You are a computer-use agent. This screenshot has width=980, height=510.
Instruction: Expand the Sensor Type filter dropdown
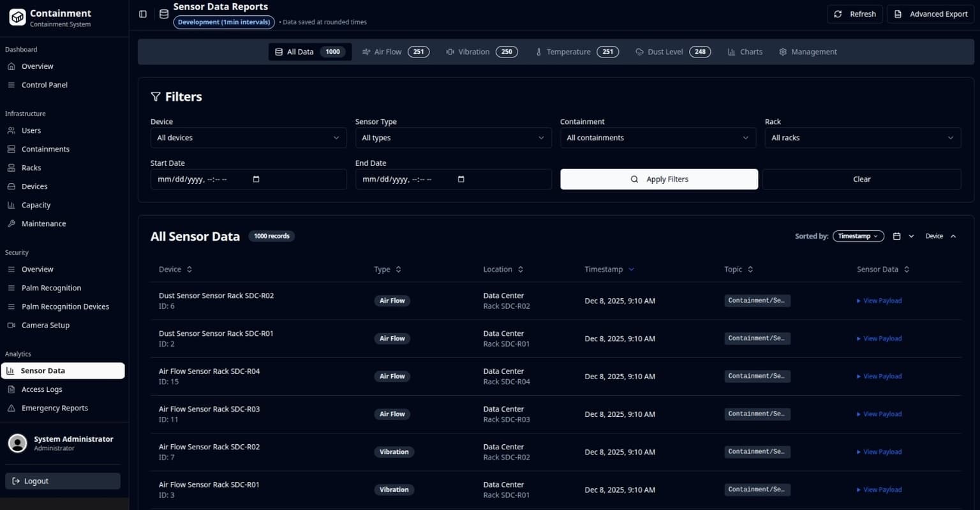tap(452, 137)
